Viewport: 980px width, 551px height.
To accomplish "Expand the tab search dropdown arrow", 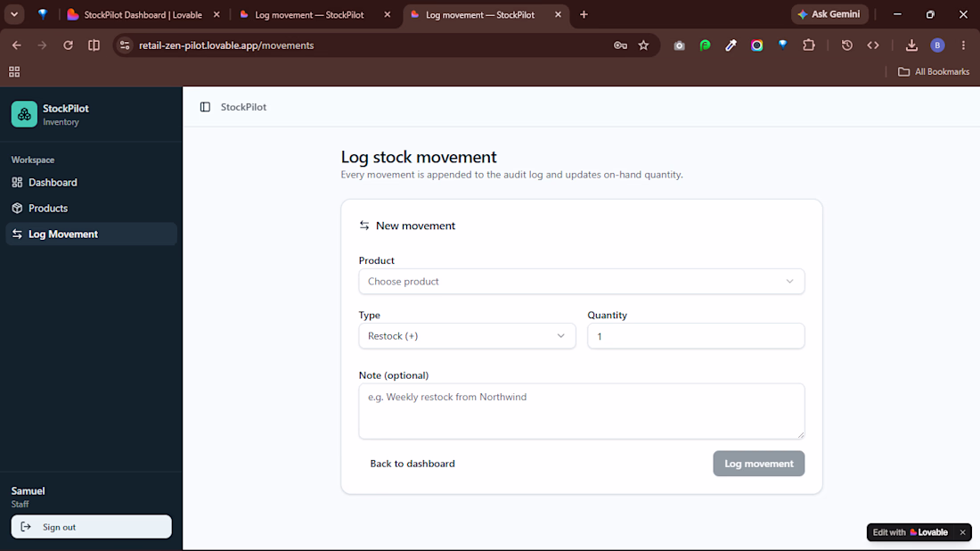I will (13, 14).
